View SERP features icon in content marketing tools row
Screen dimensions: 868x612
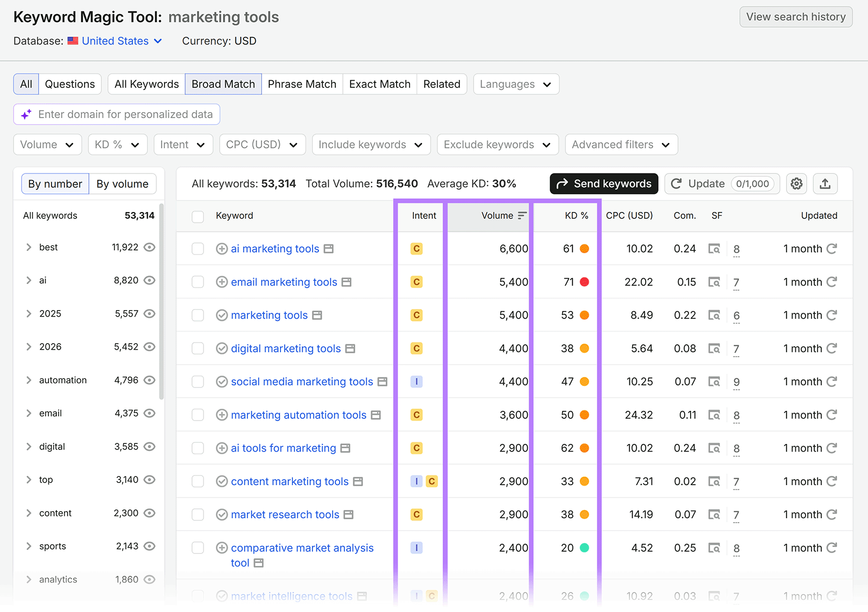(714, 481)
